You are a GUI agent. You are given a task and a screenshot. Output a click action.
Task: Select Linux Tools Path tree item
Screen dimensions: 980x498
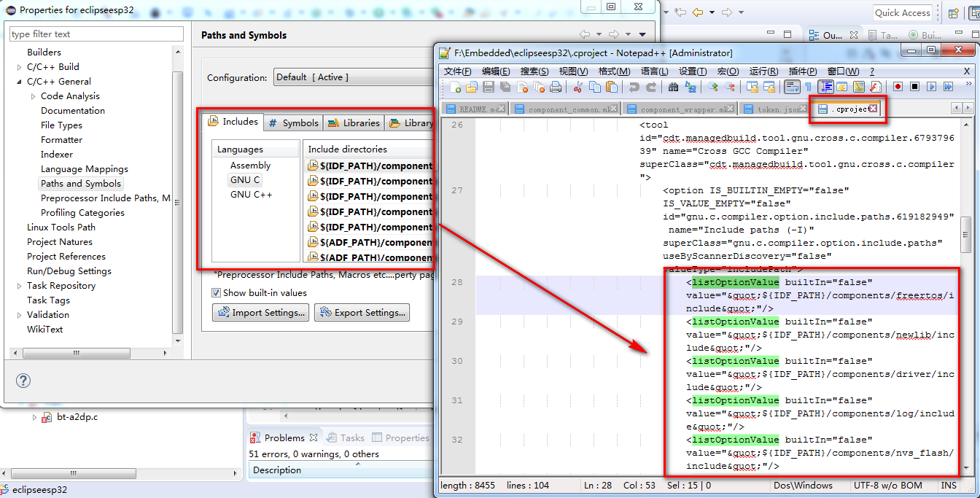tap(61, 227)
